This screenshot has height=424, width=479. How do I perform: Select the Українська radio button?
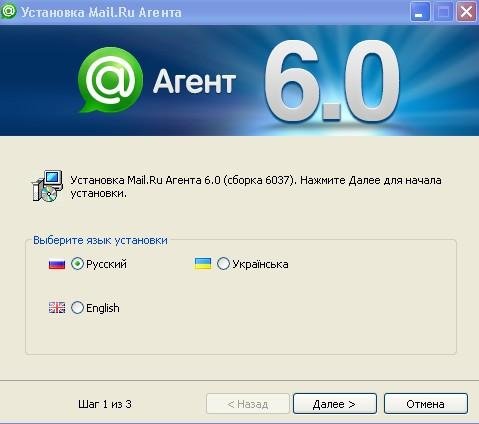pyautogui.click(x=223, y=264)
